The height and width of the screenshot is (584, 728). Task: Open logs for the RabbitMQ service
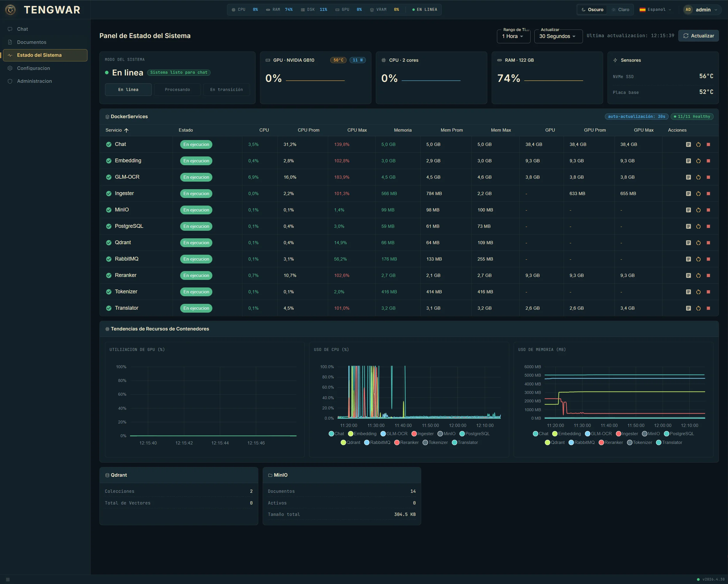(688, 259)
